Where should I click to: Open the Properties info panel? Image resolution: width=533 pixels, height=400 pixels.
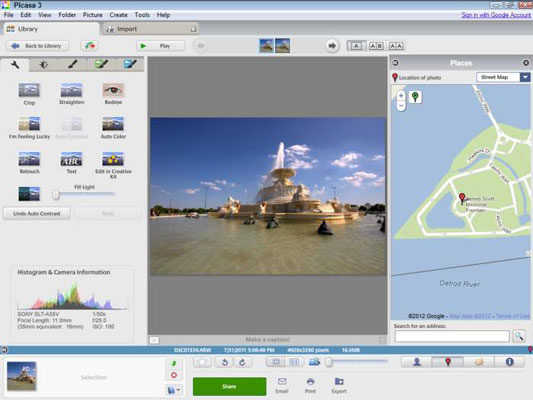pyautogui.click(x=509, y=362)
